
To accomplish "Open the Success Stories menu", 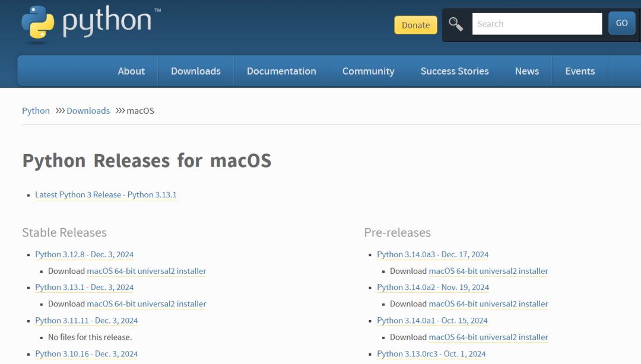I will click(x=455, y=71).
